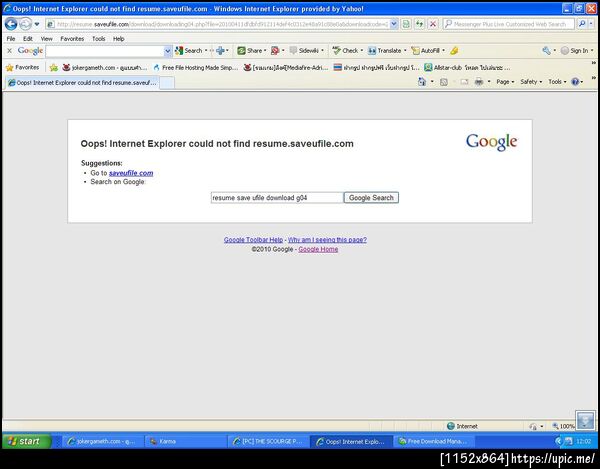Click the Read Mail icon
The width and height of the screenshot is (600, 469).
point(464,82)
